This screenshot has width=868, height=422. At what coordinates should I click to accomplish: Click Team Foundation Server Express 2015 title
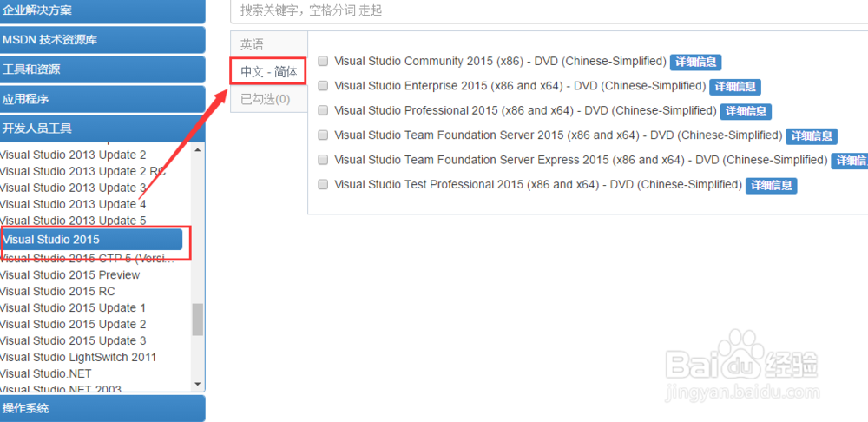click(x=582, y=160)
